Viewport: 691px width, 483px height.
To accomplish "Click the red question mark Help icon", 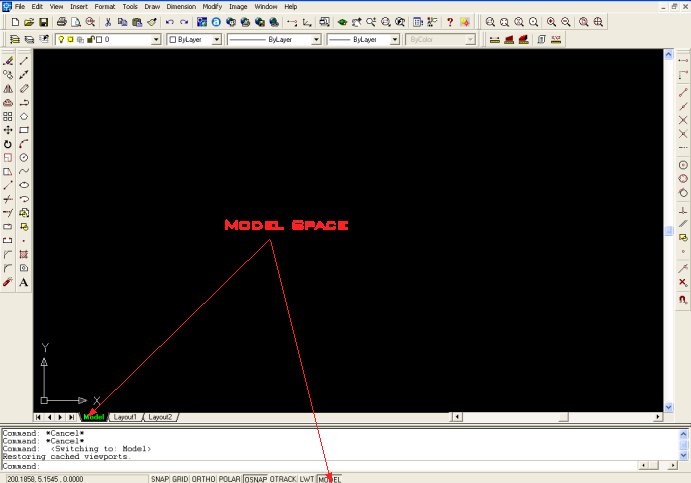I will [450, 22].
